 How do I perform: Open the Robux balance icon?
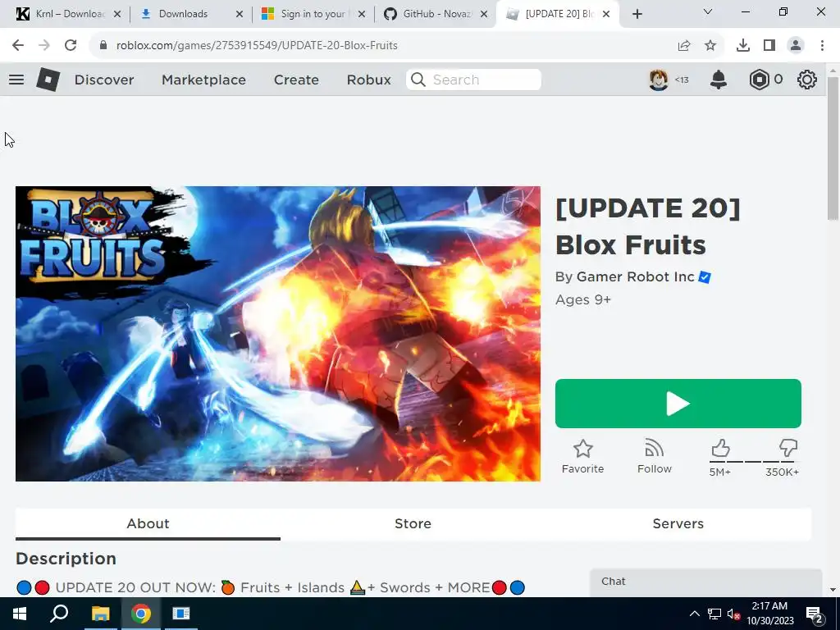click(759, 80)
